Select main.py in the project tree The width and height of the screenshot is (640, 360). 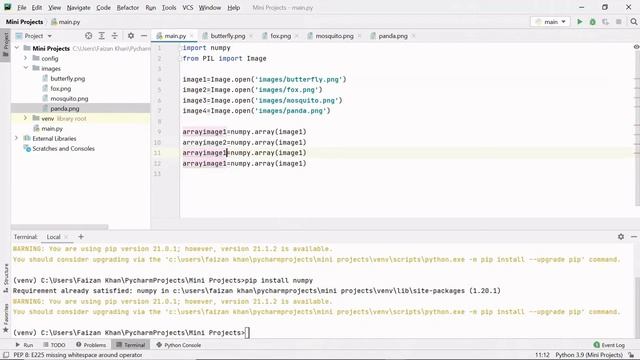point(52,129)
